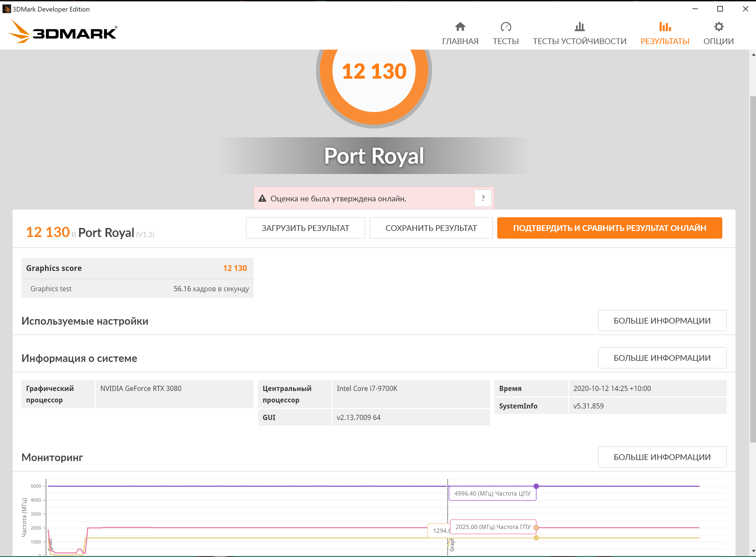Open options via the gear icon
The image size is (756, 557).
(718, 27)
